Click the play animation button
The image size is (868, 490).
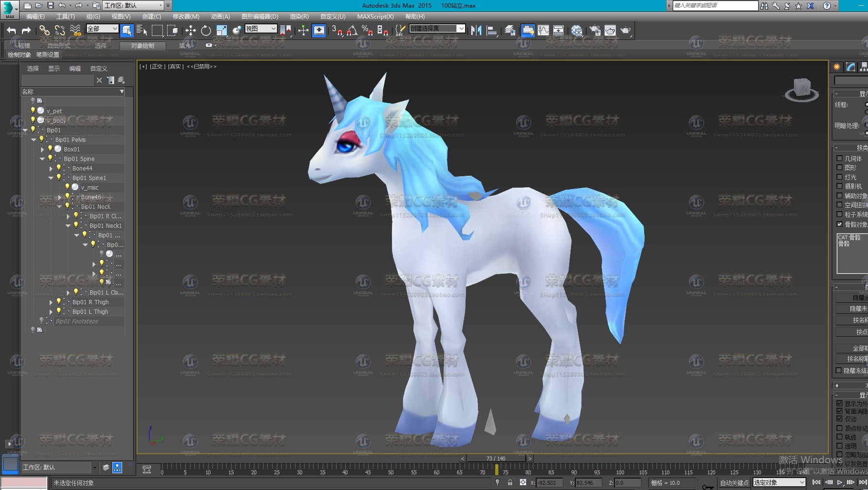tap(840, 482)
